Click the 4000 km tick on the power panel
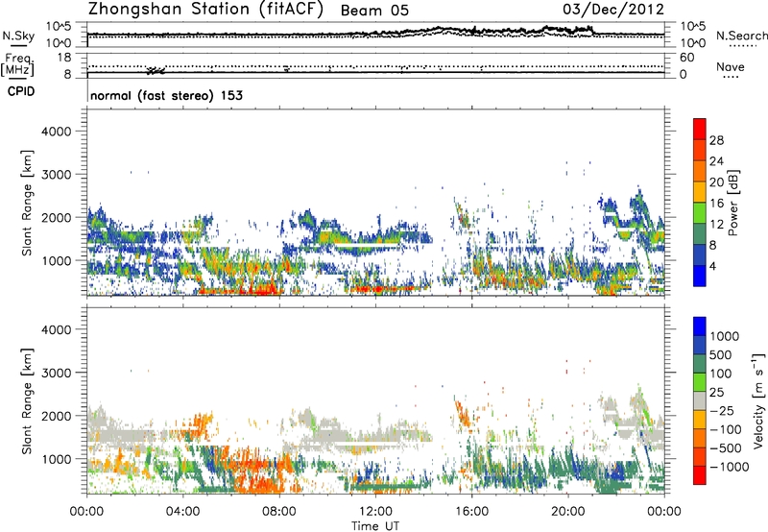The image size is (768, 532). pos(57,132)
